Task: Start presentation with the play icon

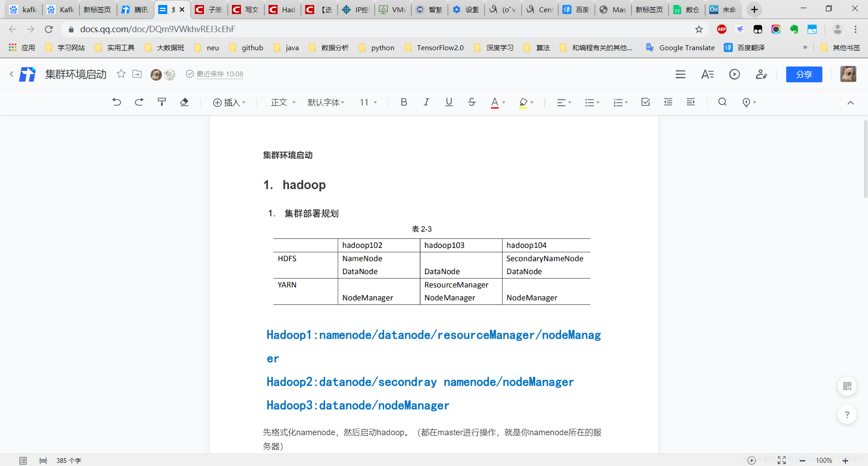Action: coord(735,74)
